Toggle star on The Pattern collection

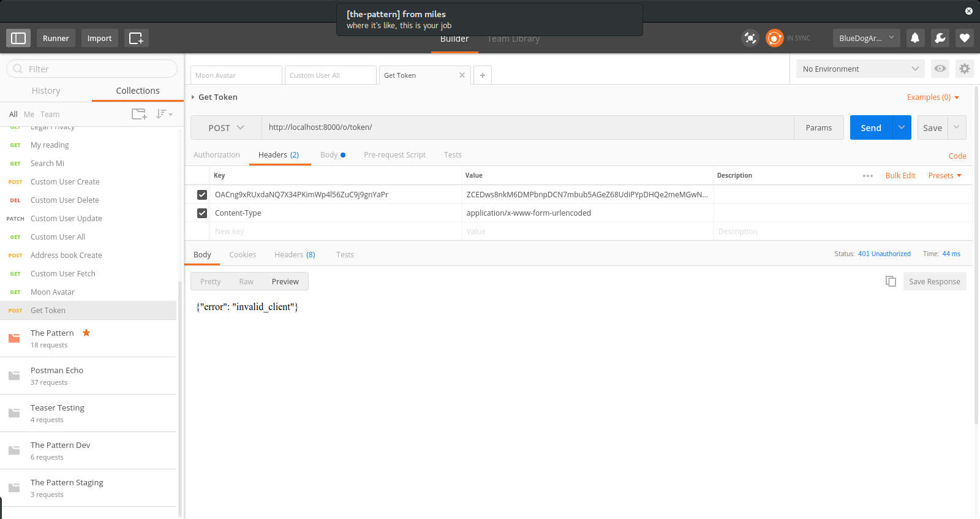click(x=86, y=333)
